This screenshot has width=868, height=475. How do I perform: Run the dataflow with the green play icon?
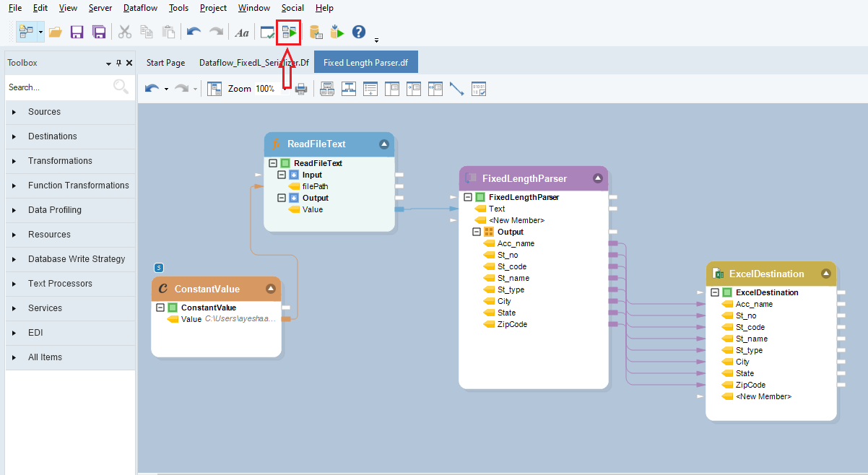[x=289, y=32]
